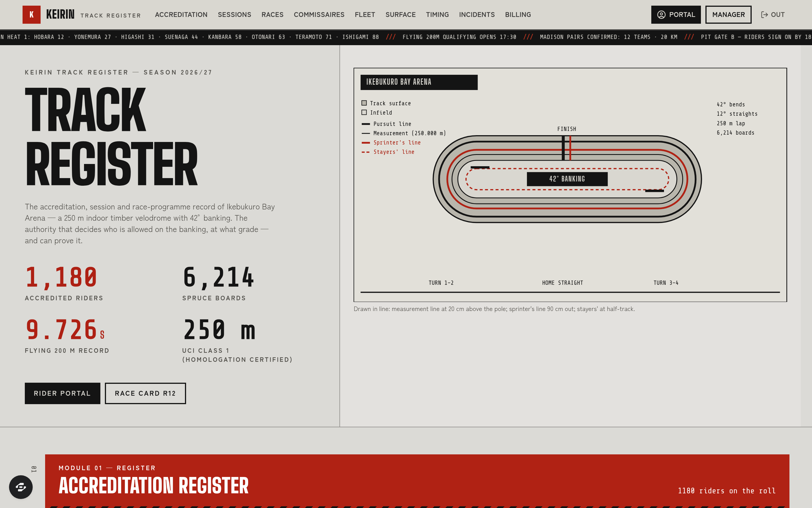
Task: Click the Track surface legend swatch
Action: (x=364, y=103)
